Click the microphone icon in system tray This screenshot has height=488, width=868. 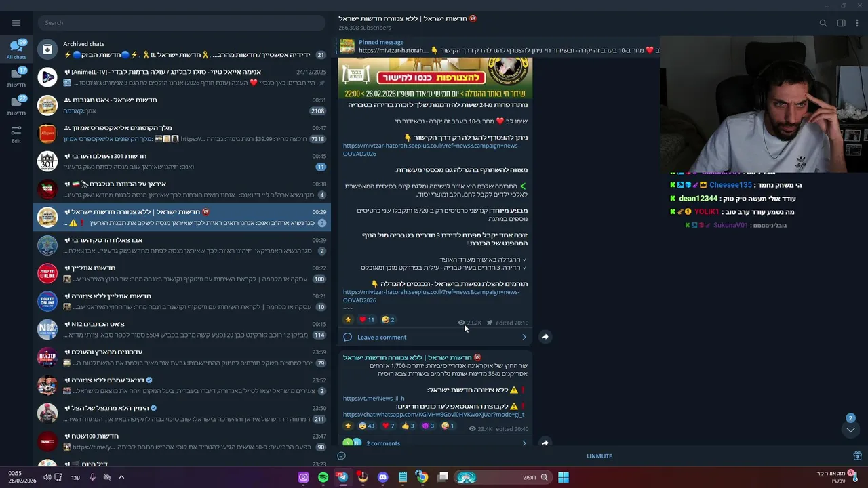coord(93,477)
